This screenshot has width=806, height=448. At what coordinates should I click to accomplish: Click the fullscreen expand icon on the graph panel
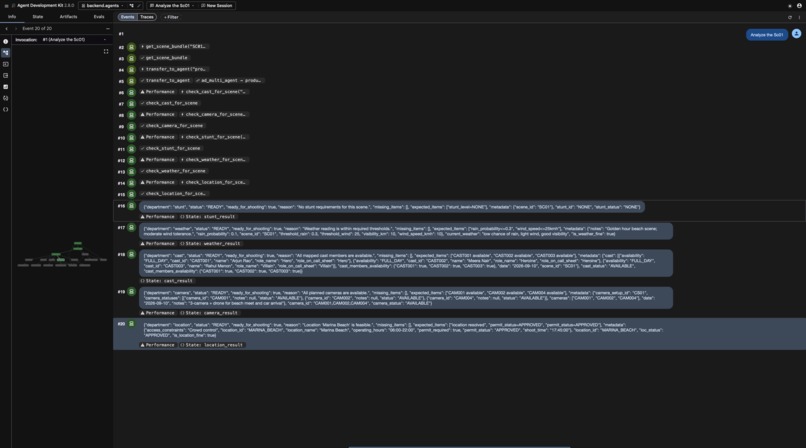click(106, 51)
